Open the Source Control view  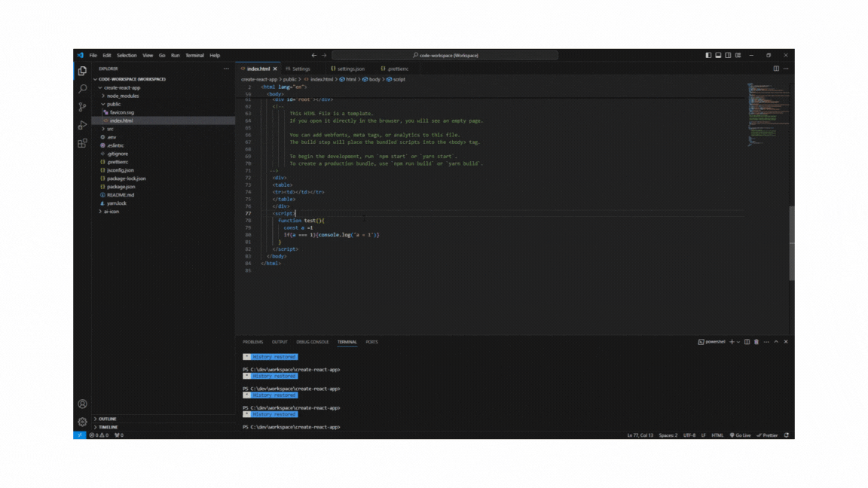(x=82, y=107)
